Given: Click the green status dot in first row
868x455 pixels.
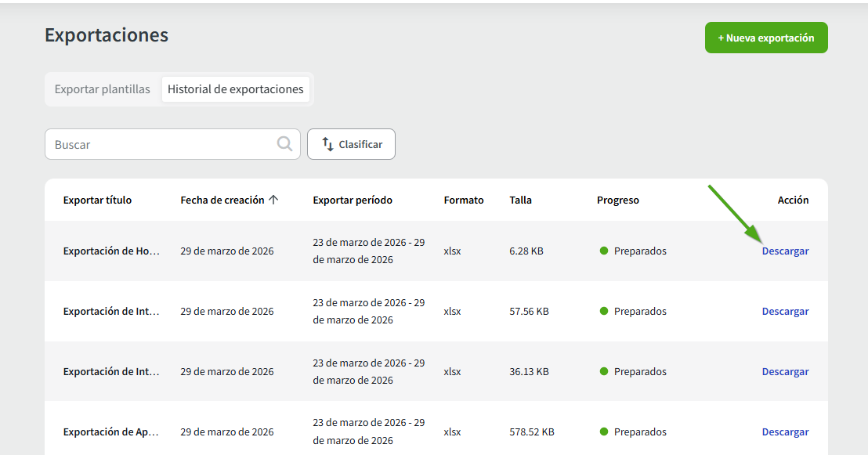Looking at the screenshot, I should [604, 251].
